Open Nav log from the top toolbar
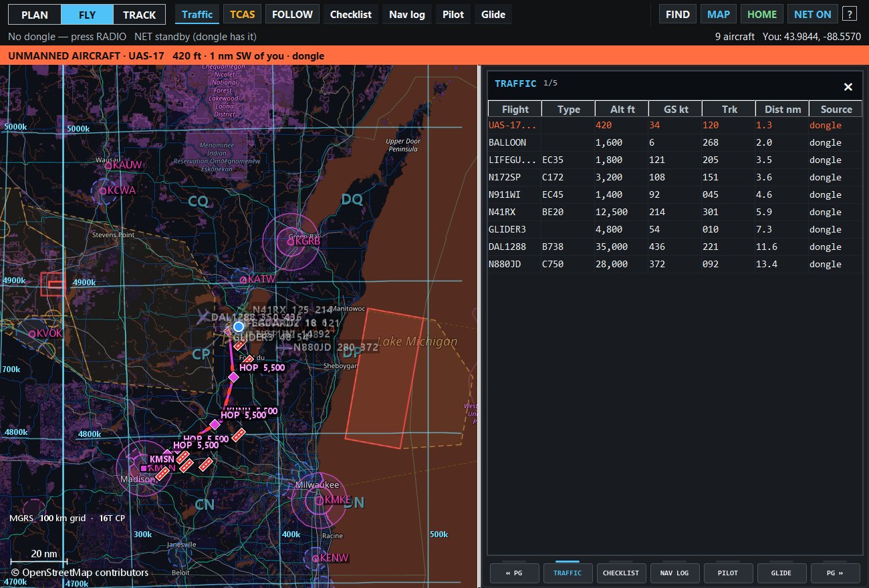869x588 pixels. pos(407,14)
